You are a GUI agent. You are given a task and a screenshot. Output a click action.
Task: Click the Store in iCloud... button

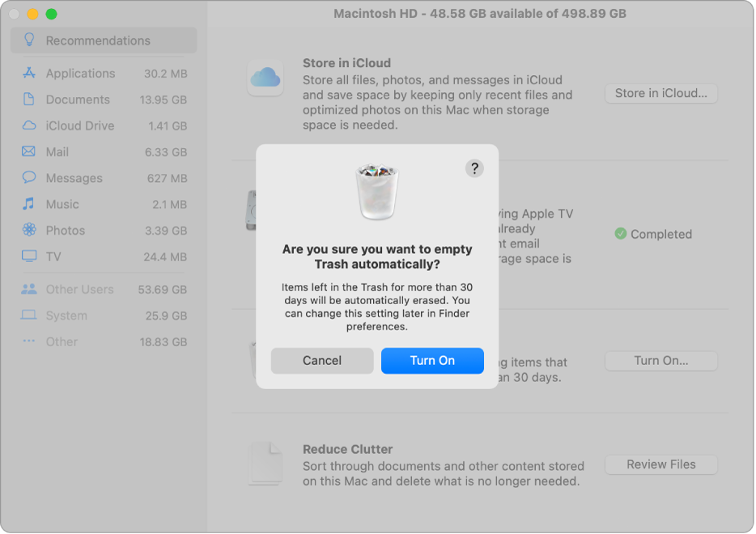coord(661,93)
